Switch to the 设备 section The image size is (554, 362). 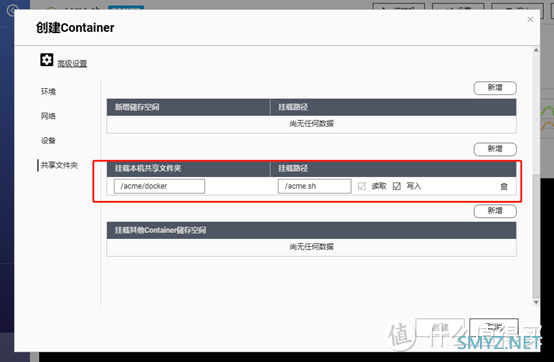48,141
